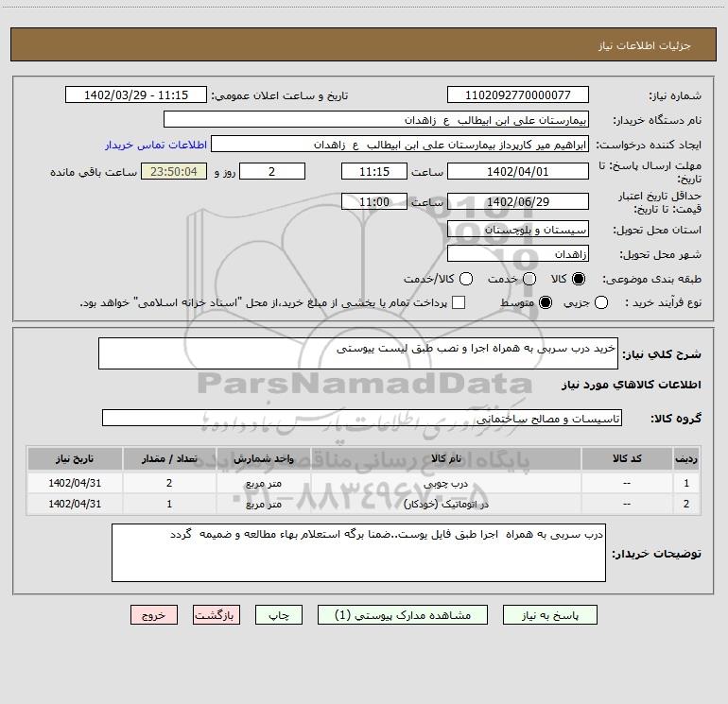Click the 1402/06/29 price validity date field

pyautogui.click(x=518, y=201)
